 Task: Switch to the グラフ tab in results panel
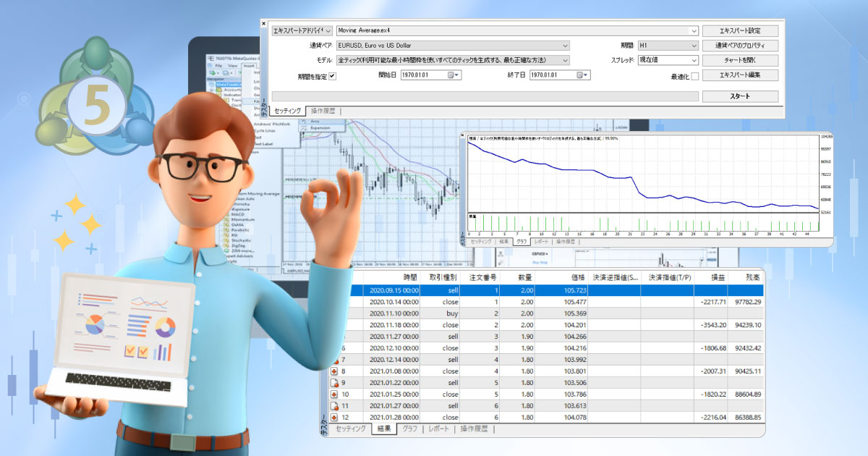[x=410, y=429]
